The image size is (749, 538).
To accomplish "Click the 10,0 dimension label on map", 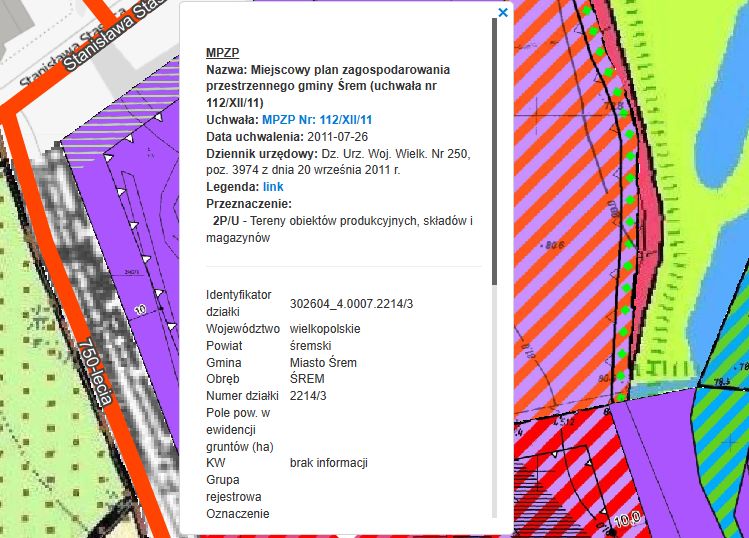I will coord(626,519).
